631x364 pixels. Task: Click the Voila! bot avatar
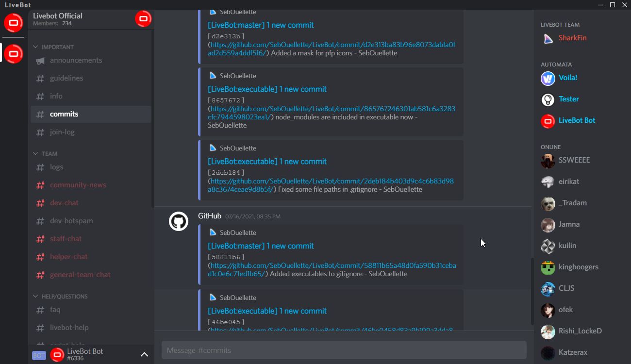click(548, 78)
